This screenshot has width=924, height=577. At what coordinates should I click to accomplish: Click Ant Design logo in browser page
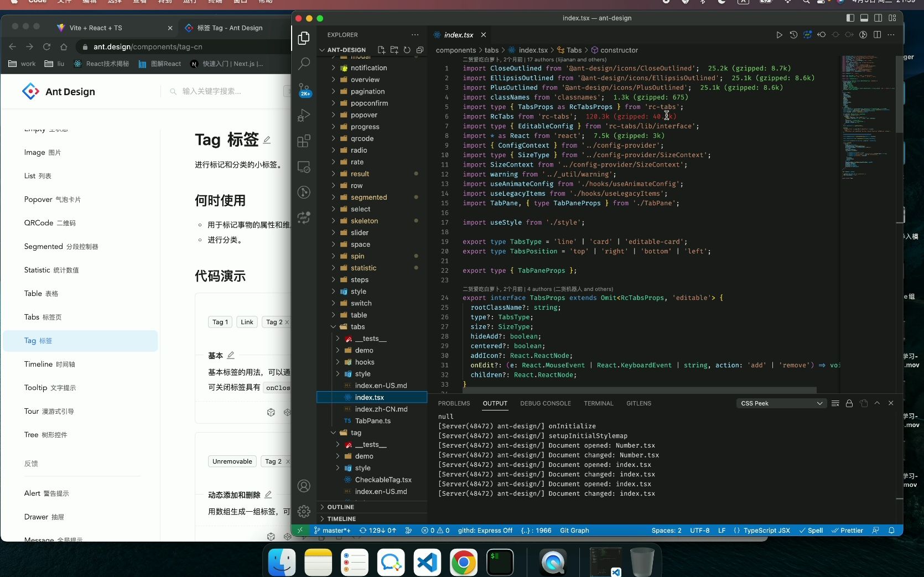[x=59, y=91]
